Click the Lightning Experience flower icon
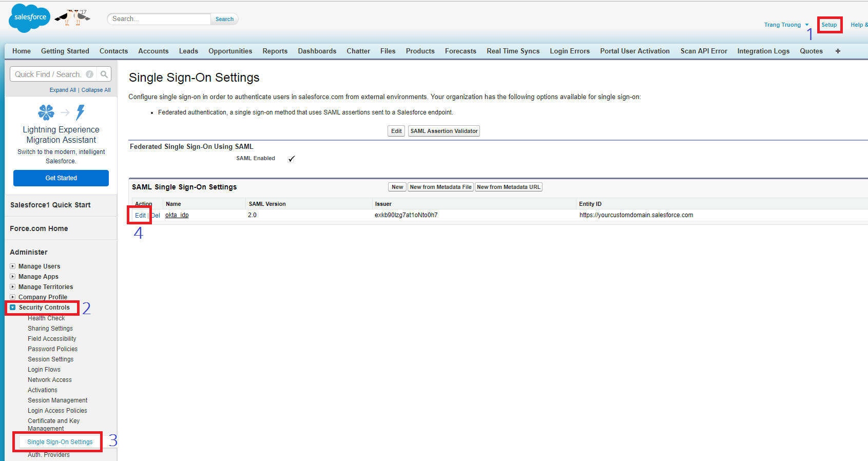Screen dimensions: 868x461 point(46,112)
